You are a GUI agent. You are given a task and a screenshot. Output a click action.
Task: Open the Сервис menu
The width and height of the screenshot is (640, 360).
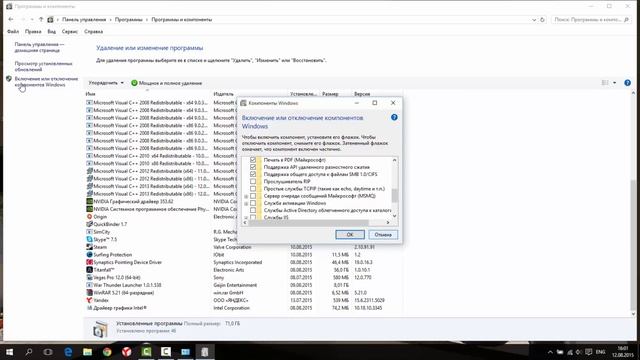[70, 31]
